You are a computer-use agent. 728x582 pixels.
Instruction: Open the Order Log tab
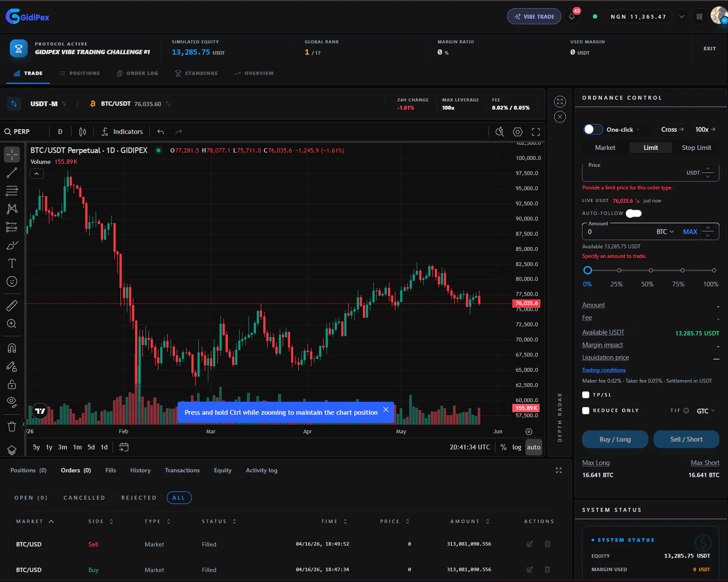point(137,73)
